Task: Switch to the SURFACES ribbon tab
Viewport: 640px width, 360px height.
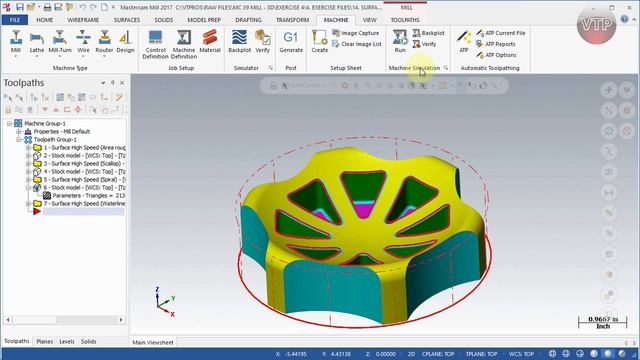Action: click(x=127, y=20)
